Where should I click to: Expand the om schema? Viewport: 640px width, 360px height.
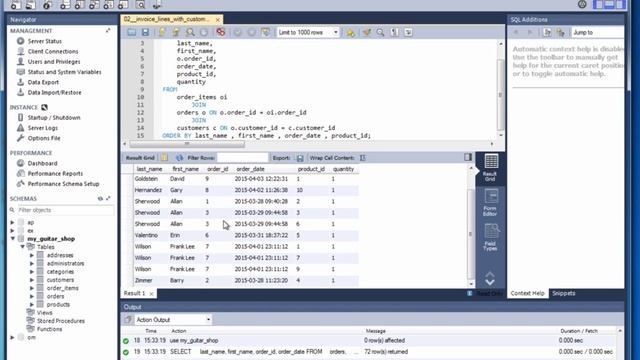click(x=12, y=338)
